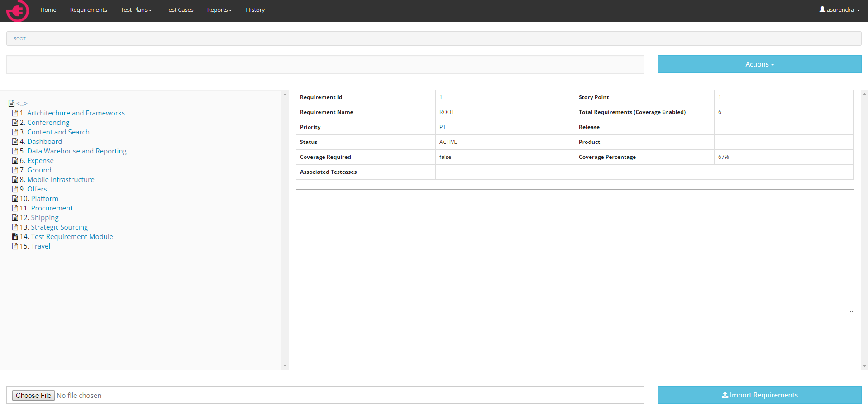Open the Reports dropdown menu
The width and height of the screenshot is (868, 416).
point(219,10)
